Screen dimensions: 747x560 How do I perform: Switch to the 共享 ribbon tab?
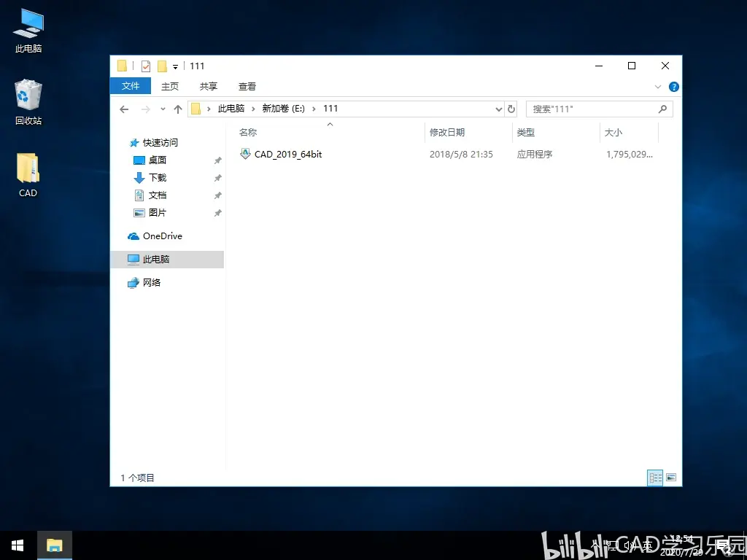click(x=208, y=86)
